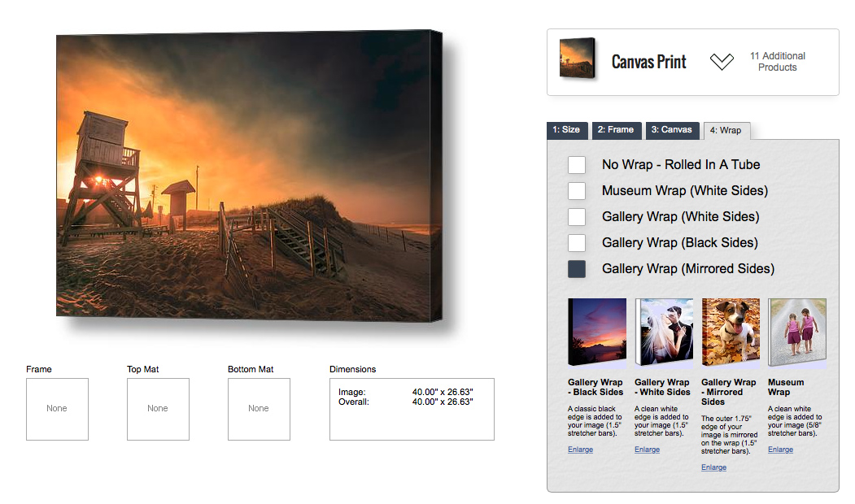Viewport: 855px width, 504px height.
Task: Click the White Sides wedding sample image
Action: (664, 332)
